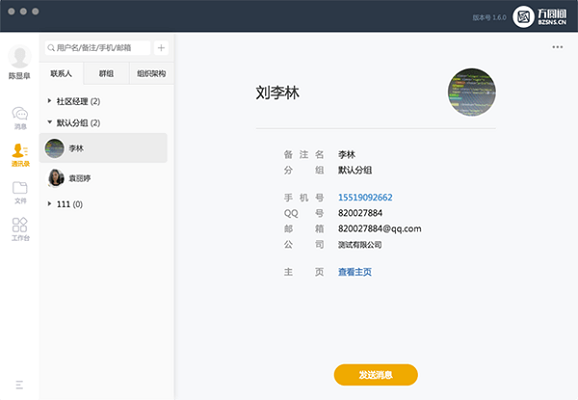Screen dimensions: 578x400
Task: Click the group value 默认分组 in details
Action: (x=355, y=170)
